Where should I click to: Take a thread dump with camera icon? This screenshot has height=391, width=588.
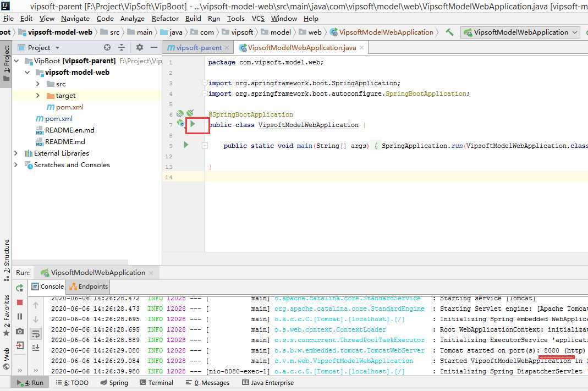(x=20, y=331)
